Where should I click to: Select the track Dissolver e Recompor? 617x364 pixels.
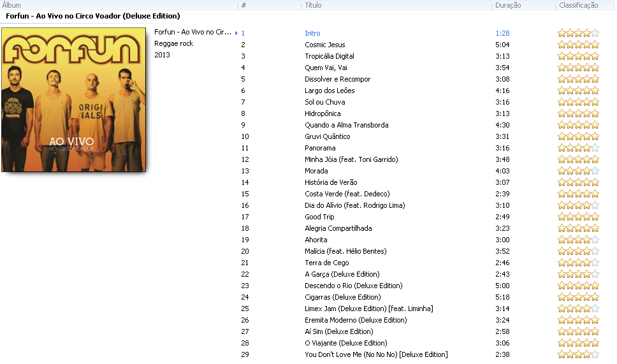pyautogui.click(x=337, y=79)
